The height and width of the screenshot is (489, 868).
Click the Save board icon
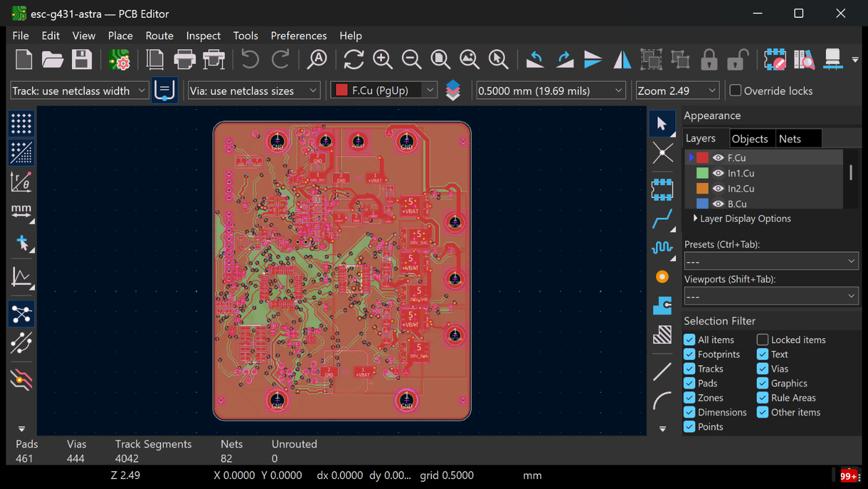[x=82, y=60]
